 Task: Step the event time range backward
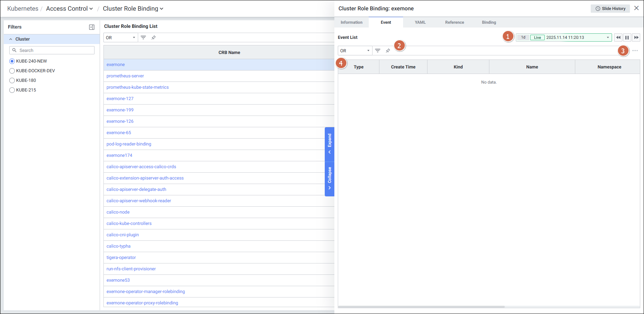[x=618, y=37]
